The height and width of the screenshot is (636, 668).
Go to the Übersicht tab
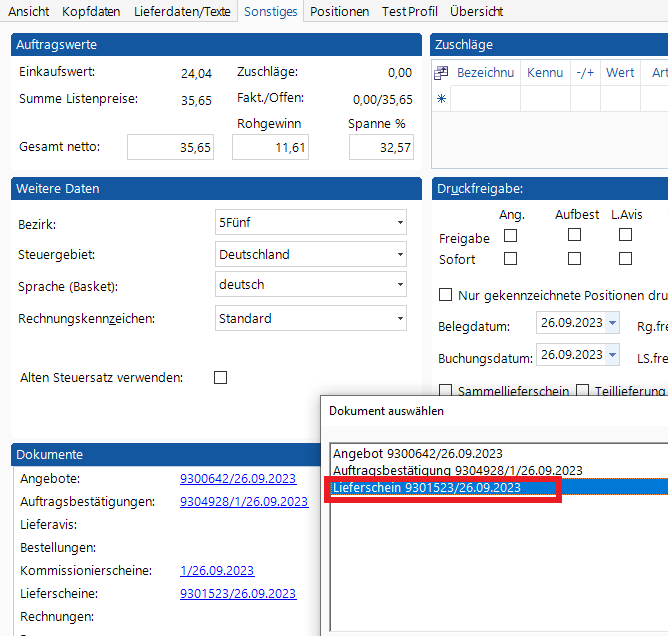coord(476,12)
